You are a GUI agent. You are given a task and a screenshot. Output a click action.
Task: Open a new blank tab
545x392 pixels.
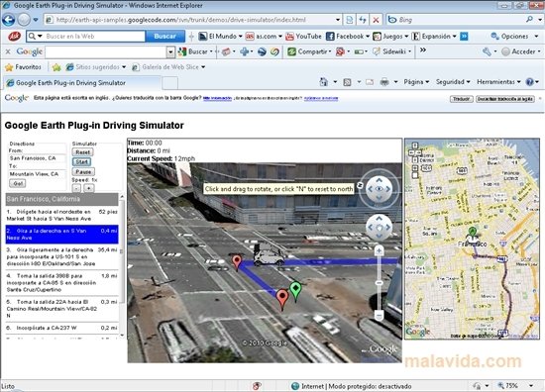click(170, 83)
